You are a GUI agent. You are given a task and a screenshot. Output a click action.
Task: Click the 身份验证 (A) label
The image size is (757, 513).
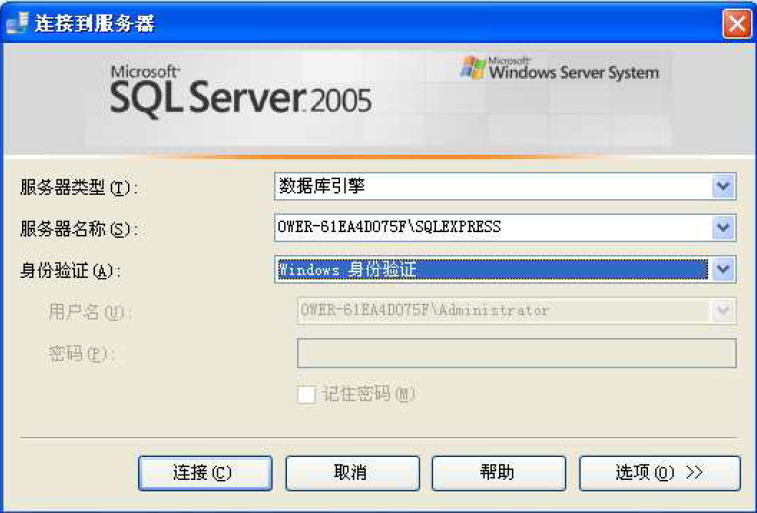point(70,271)
